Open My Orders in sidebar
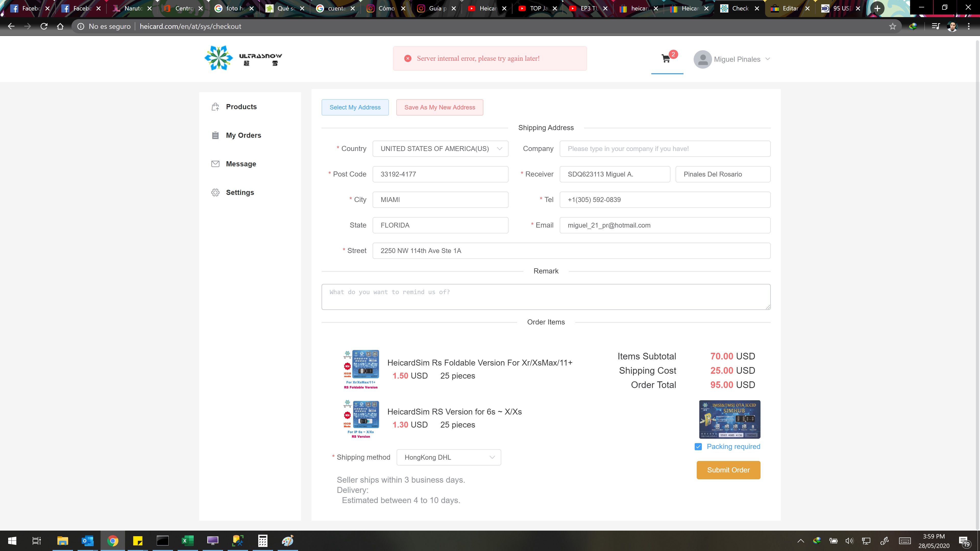This screenshot has height=551, width=980. (243, 135)
